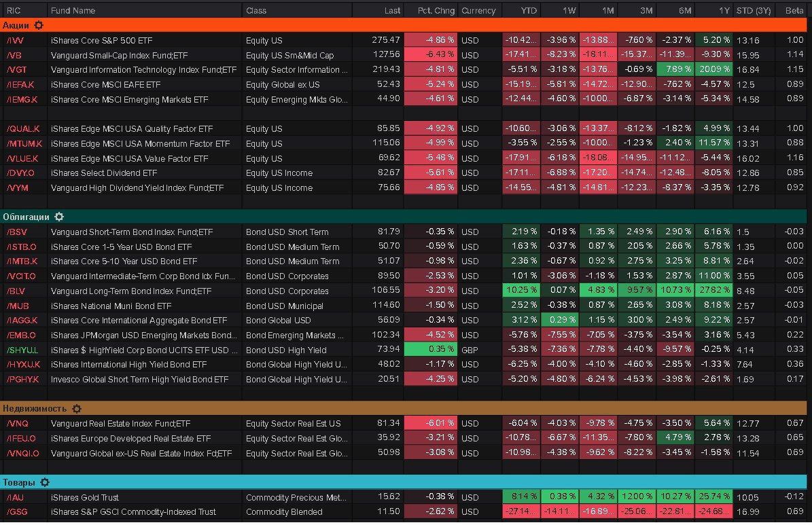Open the /VNQI.O ticker link
This screenshot has width=812, height=525.
(x=23, y=453)
